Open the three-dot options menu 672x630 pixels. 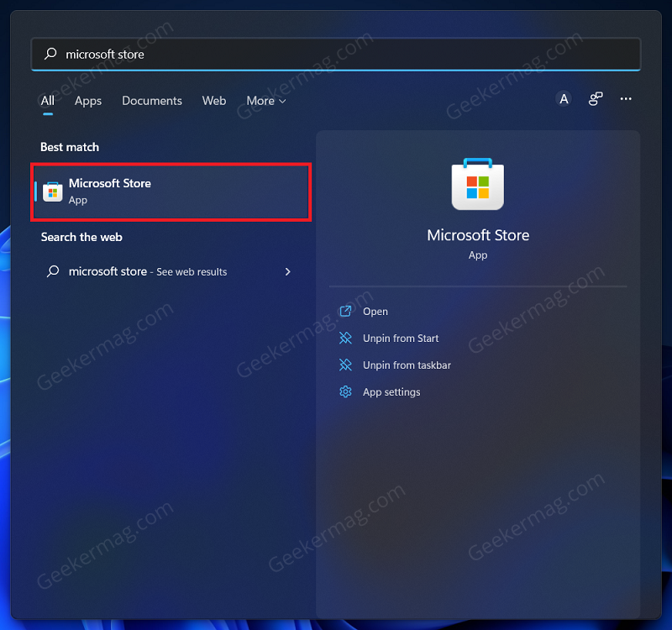pyautogui.click(x=626, y=99)
